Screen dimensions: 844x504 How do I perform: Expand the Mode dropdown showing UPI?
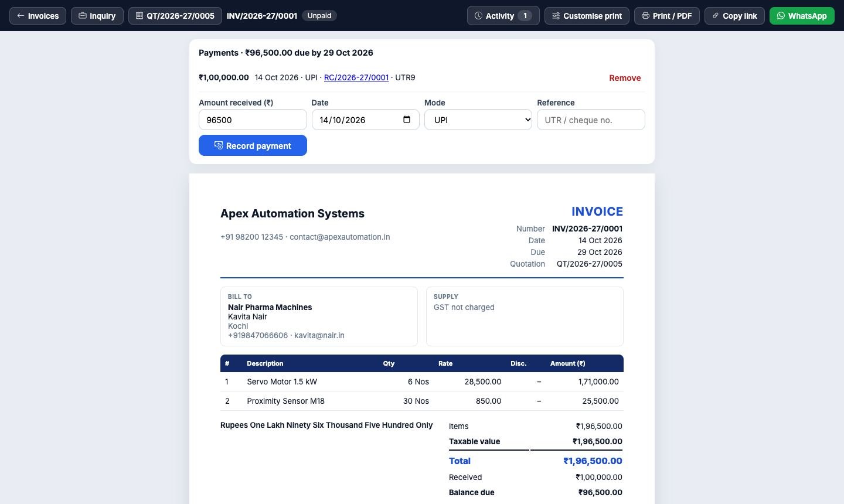[x=478, y=120]
